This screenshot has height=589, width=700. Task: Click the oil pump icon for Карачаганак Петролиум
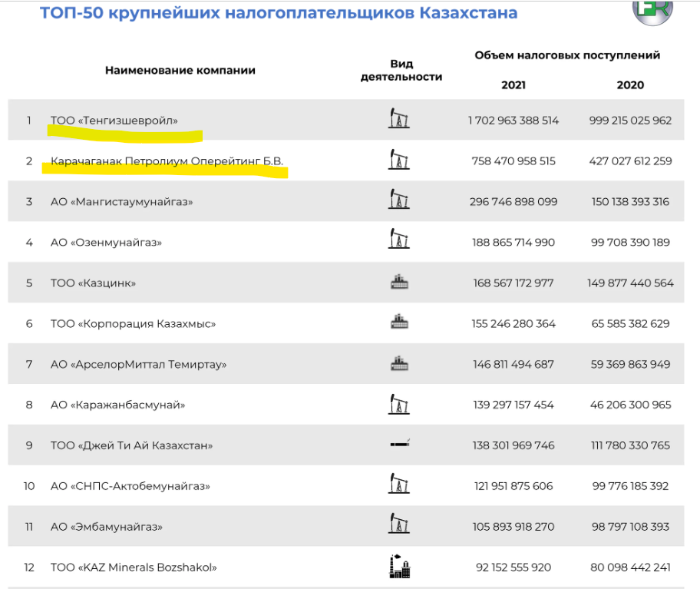pyautogui.click(x=399, y=160)
